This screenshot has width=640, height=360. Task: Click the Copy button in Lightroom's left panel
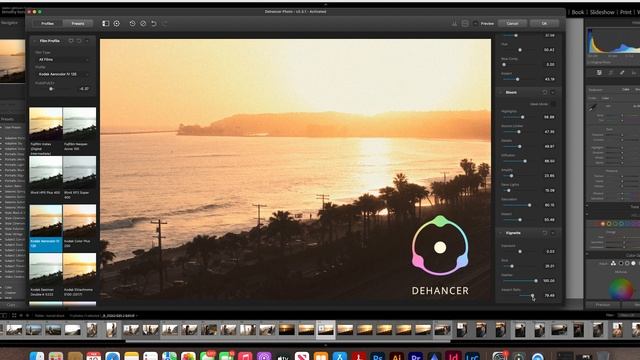pos(11,305)
